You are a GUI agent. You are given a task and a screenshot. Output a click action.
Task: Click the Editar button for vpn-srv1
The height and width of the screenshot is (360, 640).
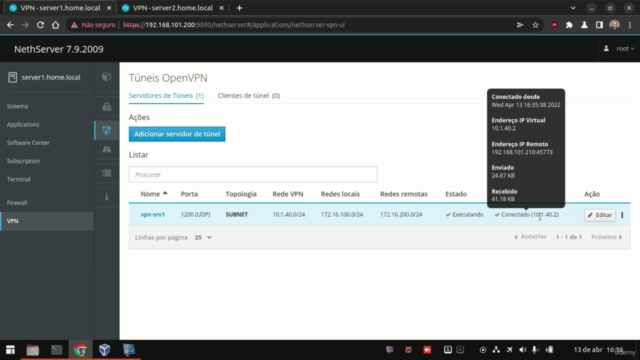pyautogui.click(x=600, y=215)
